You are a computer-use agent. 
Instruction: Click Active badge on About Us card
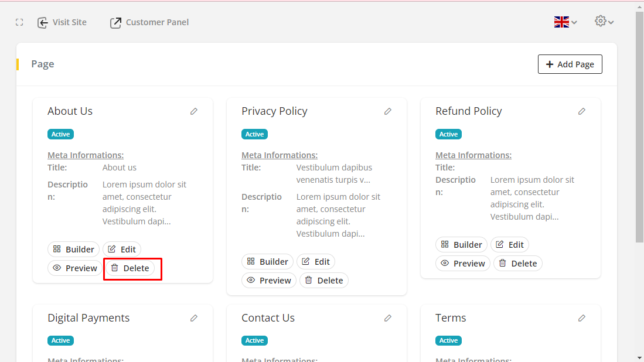(60, 134)
